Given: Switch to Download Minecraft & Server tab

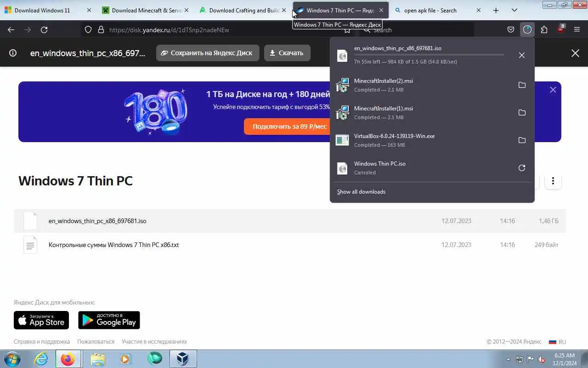Looking at the screenshot, I should pos(145,10).
